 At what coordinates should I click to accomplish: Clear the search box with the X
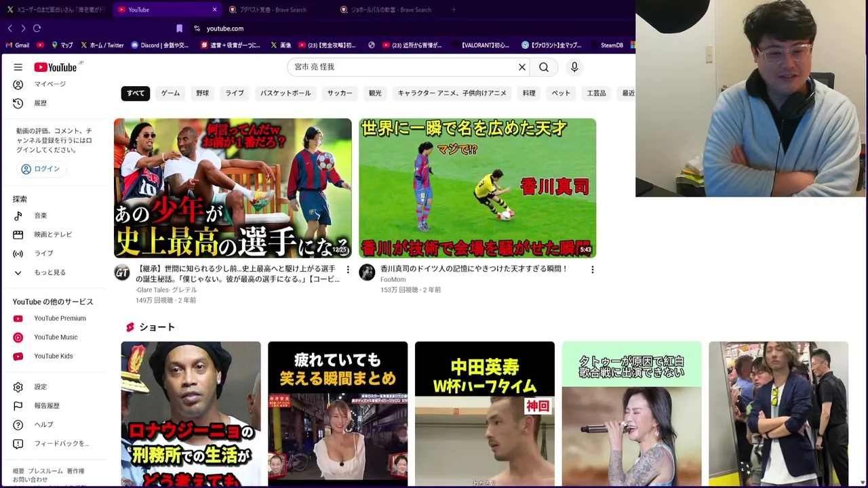click(x=522, y=67)
